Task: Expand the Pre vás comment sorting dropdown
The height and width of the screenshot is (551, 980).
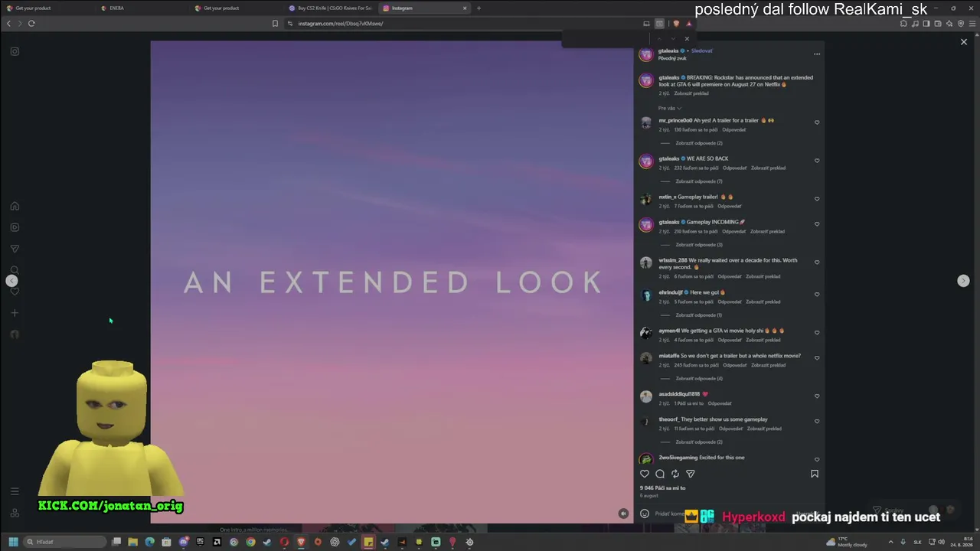Action: 670,108
